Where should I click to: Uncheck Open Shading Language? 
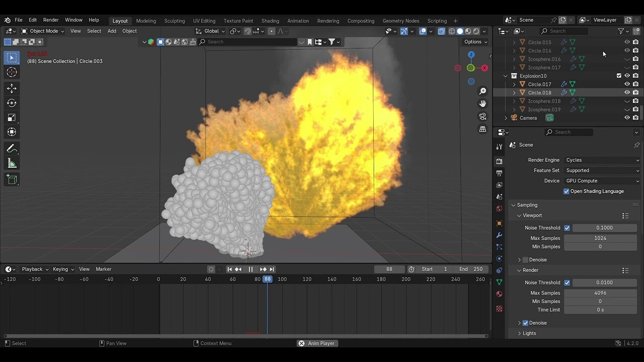tap(566, 191)
